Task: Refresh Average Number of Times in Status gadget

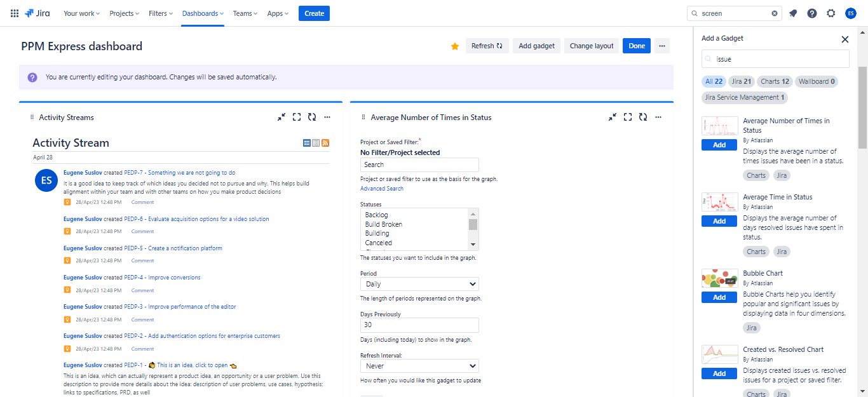Action: (643, 117)
